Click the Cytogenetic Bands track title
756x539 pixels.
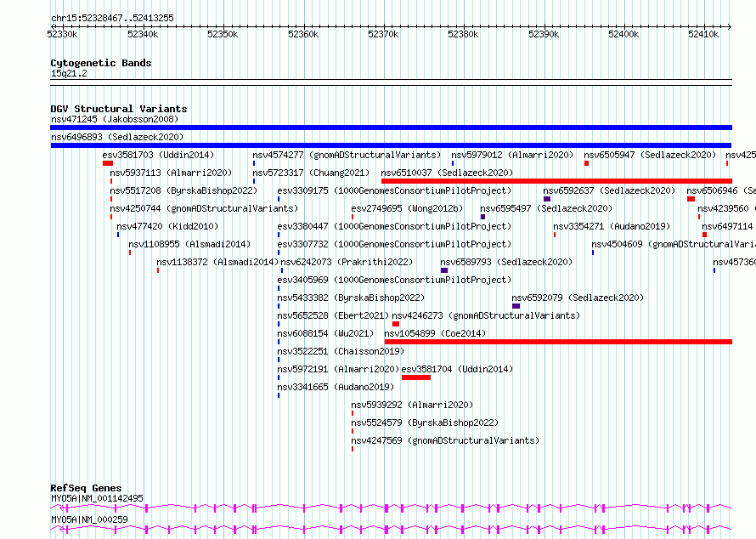101,63
